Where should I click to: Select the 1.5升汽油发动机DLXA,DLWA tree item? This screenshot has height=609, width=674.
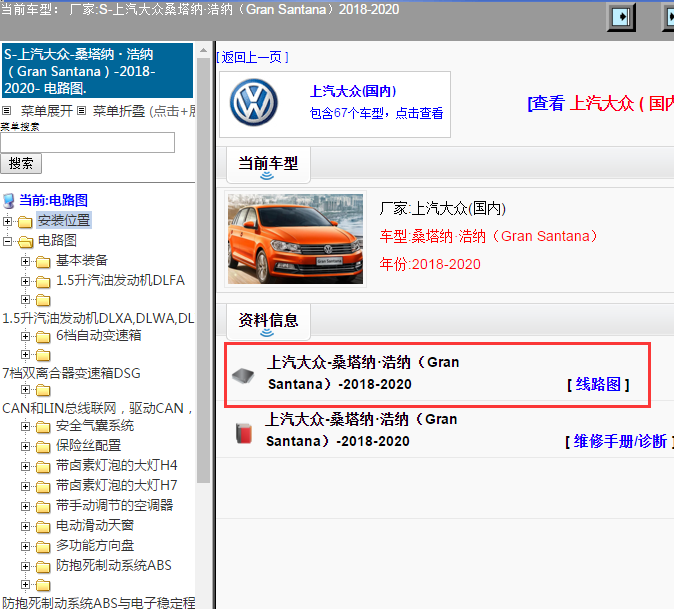[x=98, y=318]
